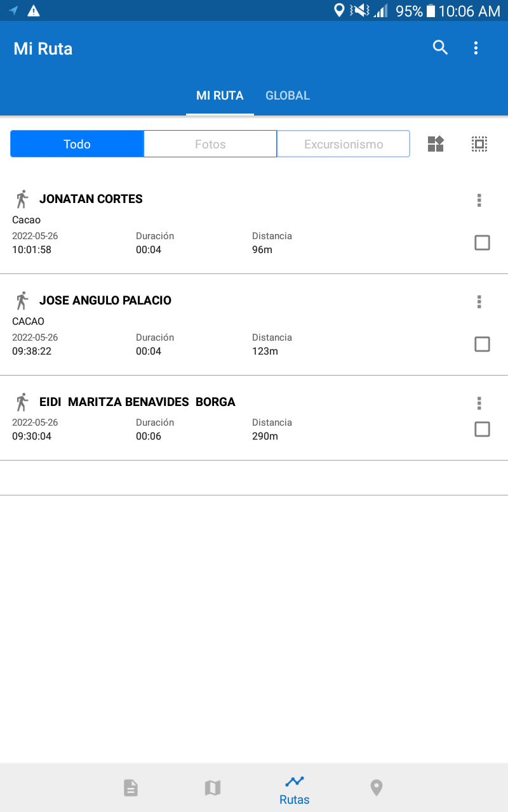Image resolution: width=508 pixels, height=812 pixels.
Task: Switch to the GLOBAL tab
Action: (x=288, y=96)
